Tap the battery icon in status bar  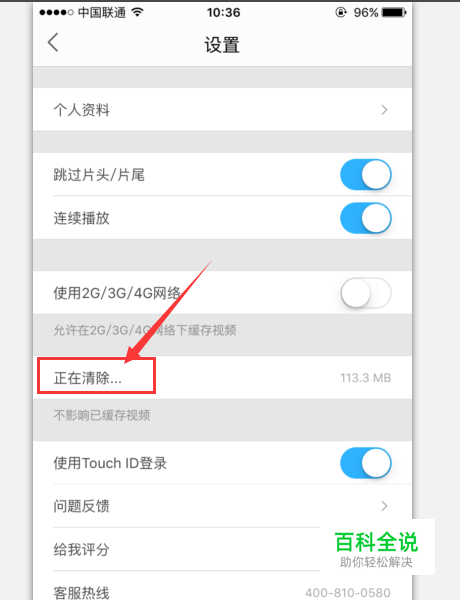pyautogui.click(x=394, y=13)
